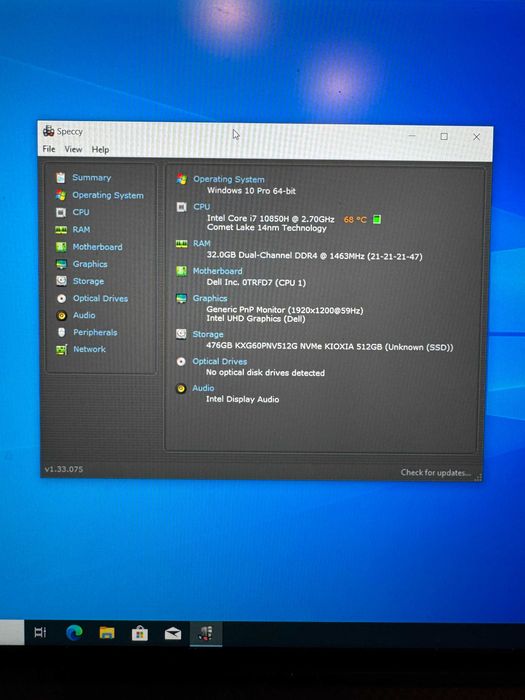Viewport: 525px width, 700px height.
Task: Launch Microsoft Edge from the taskbar
Action: pos(74,633)
